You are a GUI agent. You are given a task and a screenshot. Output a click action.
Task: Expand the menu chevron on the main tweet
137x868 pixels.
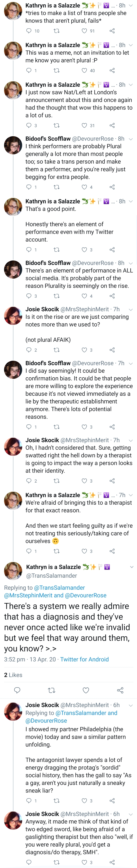click(132, 567)
